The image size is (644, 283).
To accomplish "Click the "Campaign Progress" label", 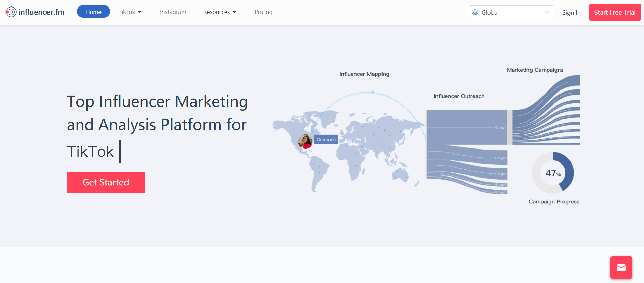I will [x=554, y=202].
